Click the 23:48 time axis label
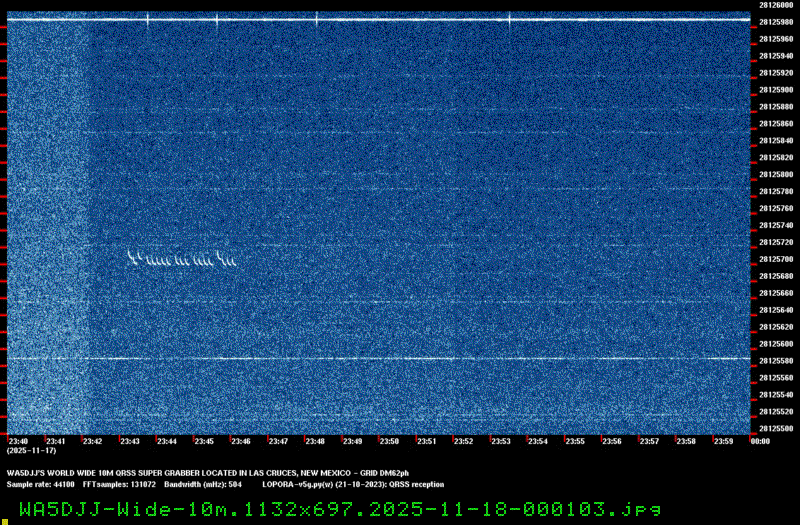The width and height of the screenshot is (800, 525). point(315,441)
